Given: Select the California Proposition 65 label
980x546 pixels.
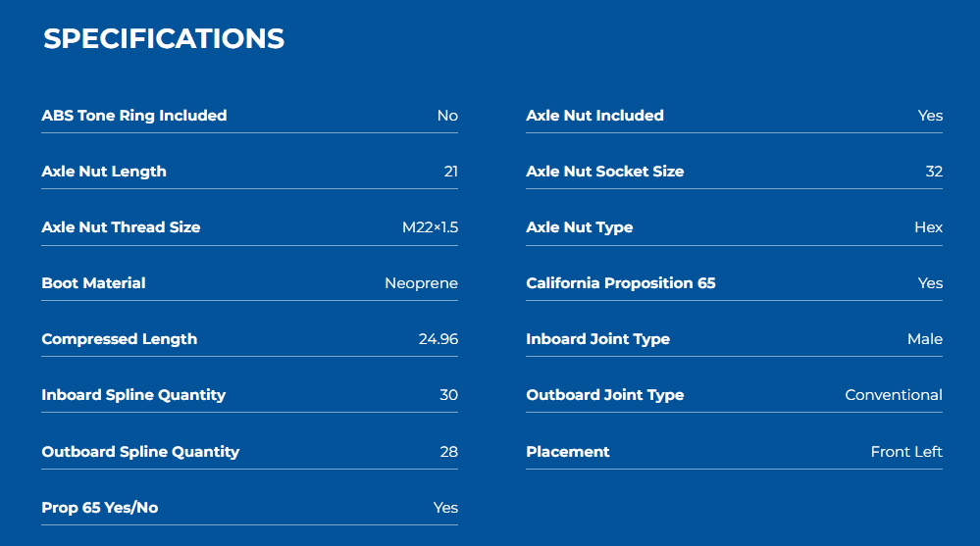Looking at the screenshot, I should click(x=621, y=283).
